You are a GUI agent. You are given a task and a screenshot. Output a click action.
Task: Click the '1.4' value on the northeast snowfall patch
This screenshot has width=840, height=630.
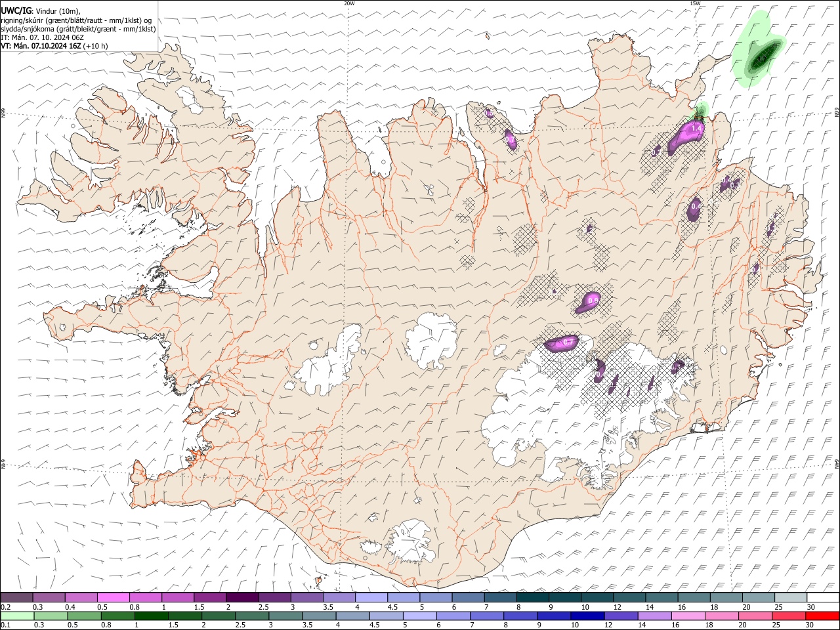(696, 129)
